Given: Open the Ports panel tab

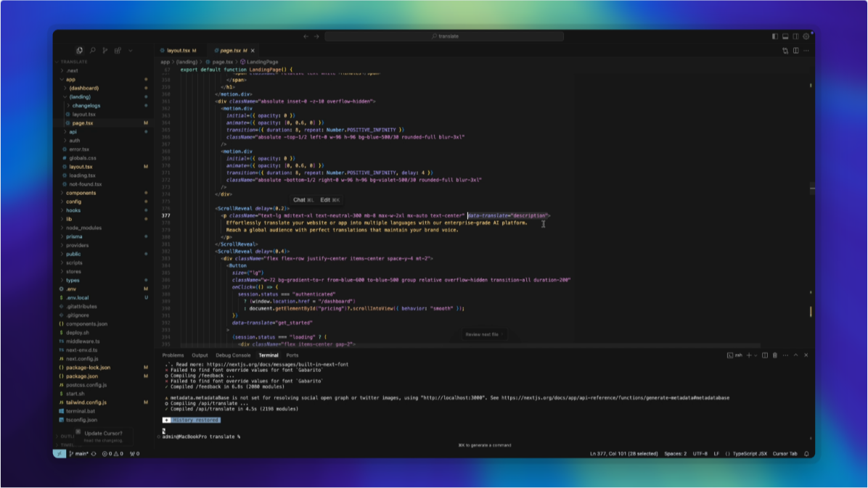Looking at the screenshot, I should coord(292,355).
